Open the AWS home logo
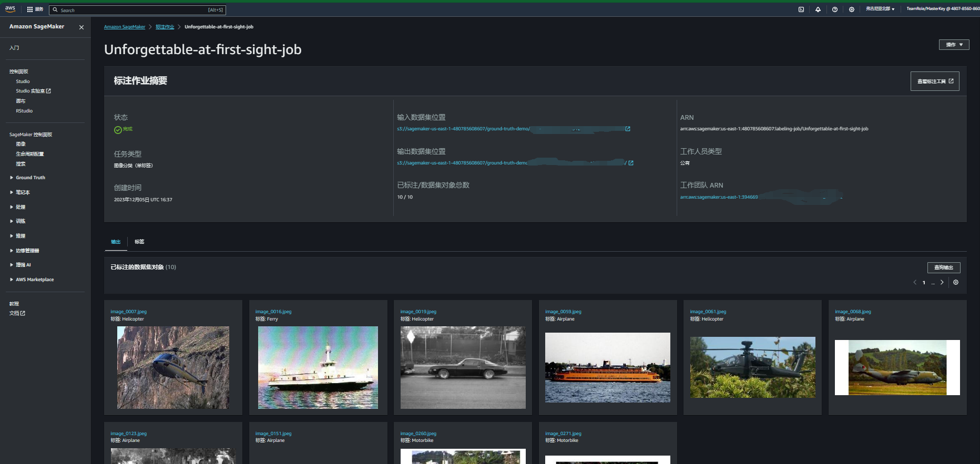980x464 pixels. 10,9
